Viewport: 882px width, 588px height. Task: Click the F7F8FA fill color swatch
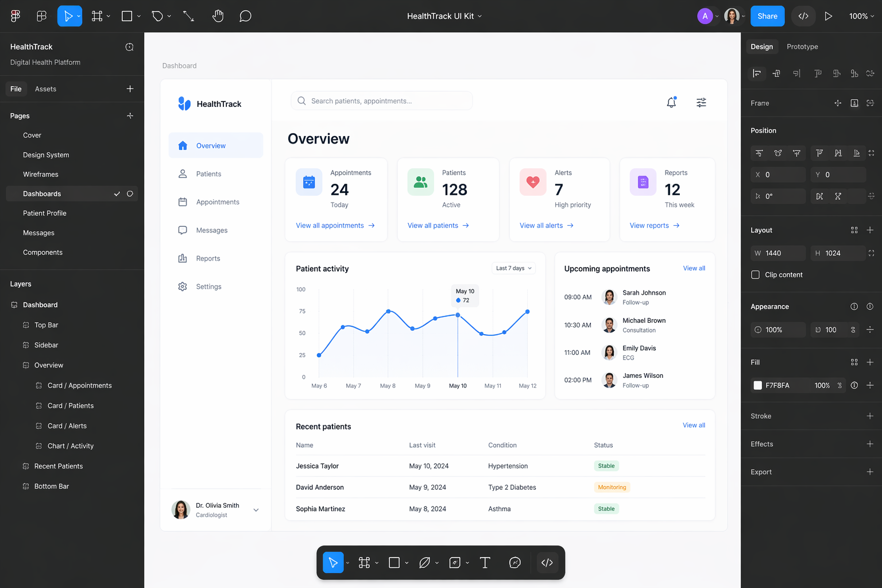758,385
